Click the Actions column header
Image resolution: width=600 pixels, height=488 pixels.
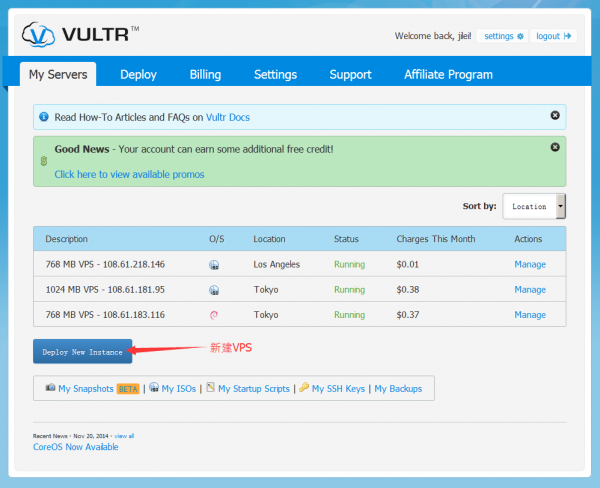[528, 239]
